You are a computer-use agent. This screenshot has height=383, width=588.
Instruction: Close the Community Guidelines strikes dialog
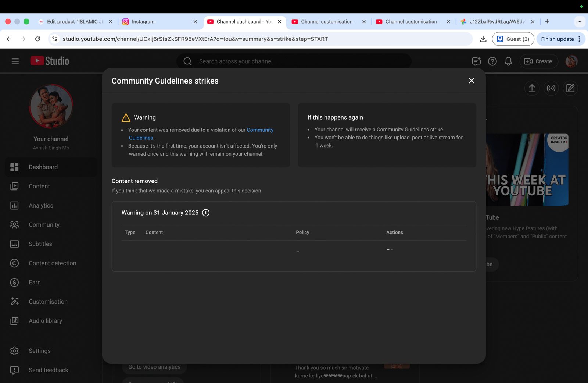tap(472, 81)
